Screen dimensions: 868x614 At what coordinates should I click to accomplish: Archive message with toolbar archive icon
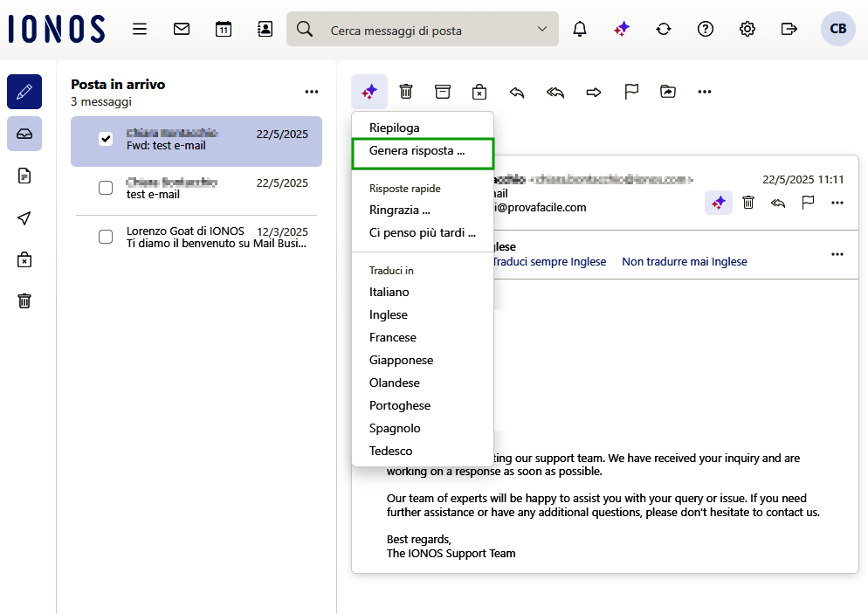pos(443,92)
